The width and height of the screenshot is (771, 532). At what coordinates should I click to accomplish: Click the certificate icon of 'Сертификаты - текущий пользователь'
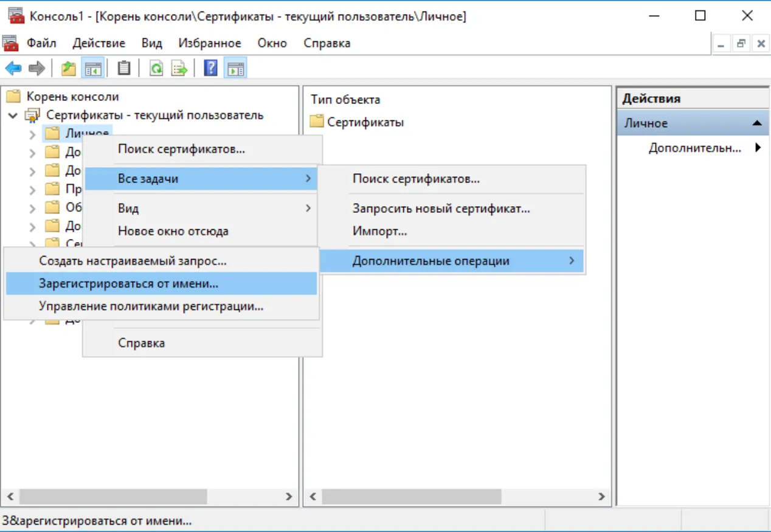coord(32,116)
